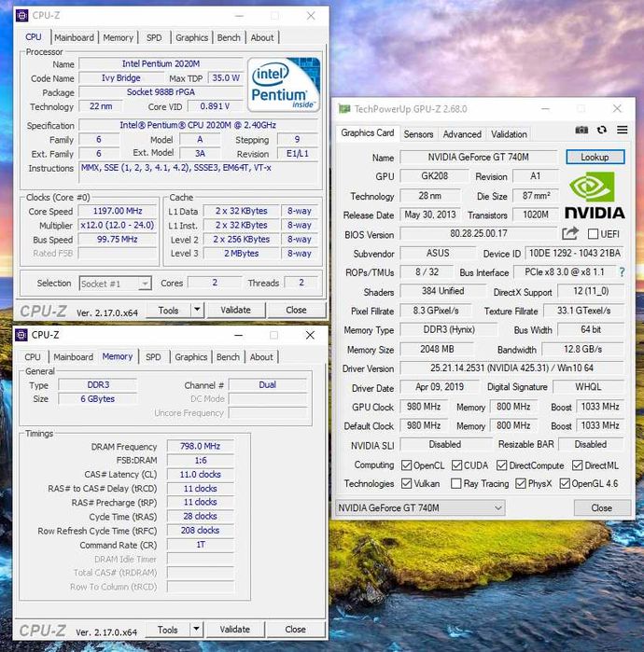Open Graphics tab in Memory CPU-Z window
Image resolution: width=644 pixels, height=652 pixels.
pos(190,356)
